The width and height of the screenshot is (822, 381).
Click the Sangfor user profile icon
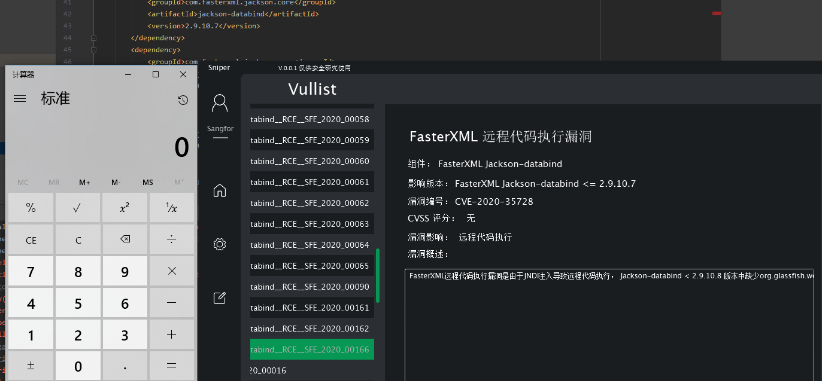[220, 103]
